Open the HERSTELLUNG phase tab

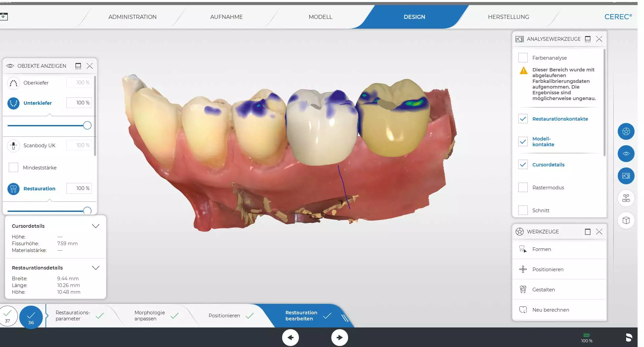pos(508,17)
